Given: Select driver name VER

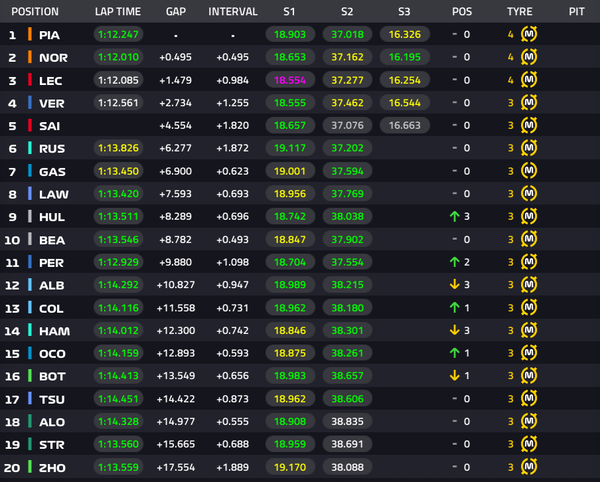Looking at the screenshot, I should coord(52,103).
